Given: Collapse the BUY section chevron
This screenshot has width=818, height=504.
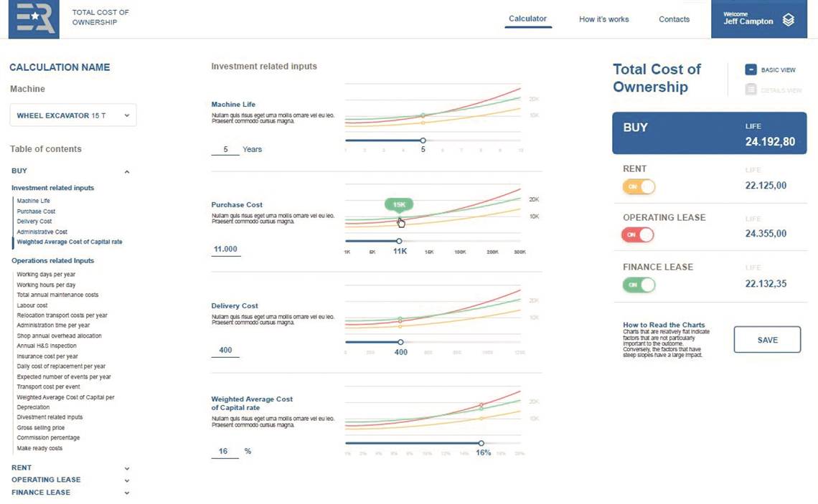Looking at the screenshot, I should pyautogui.click(x=127, y=171).
